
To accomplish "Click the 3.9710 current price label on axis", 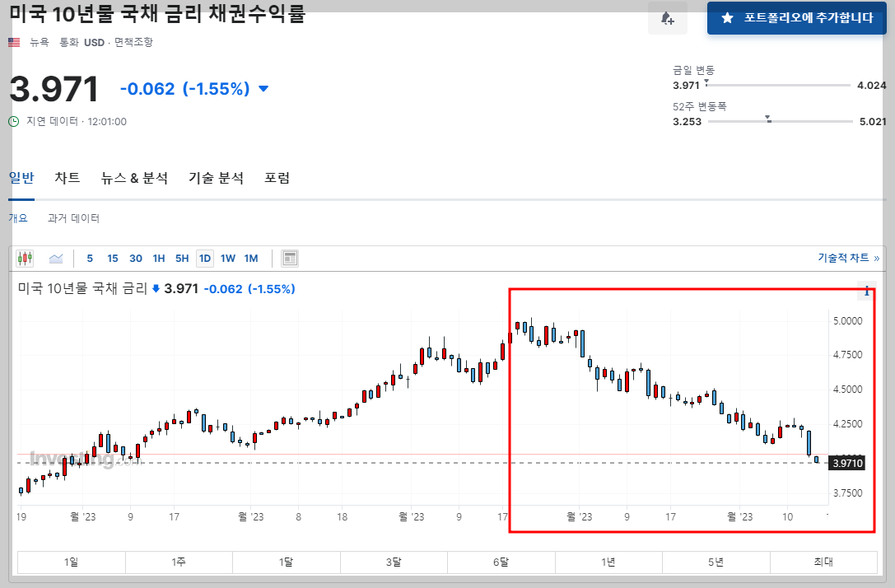I will coord(847,463).
